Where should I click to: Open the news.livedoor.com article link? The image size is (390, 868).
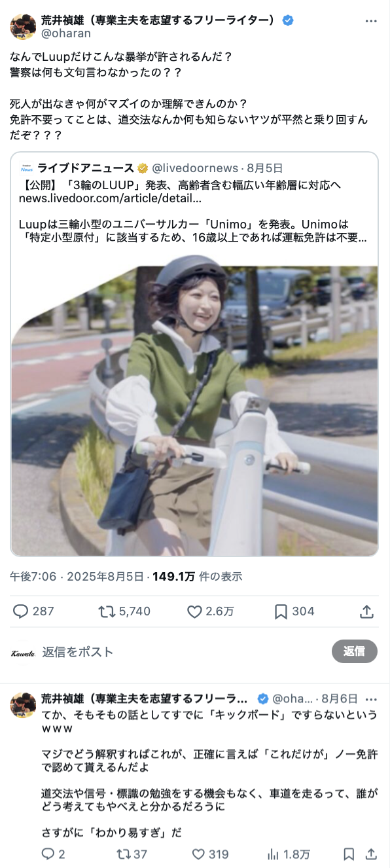(x=110, y=198)
